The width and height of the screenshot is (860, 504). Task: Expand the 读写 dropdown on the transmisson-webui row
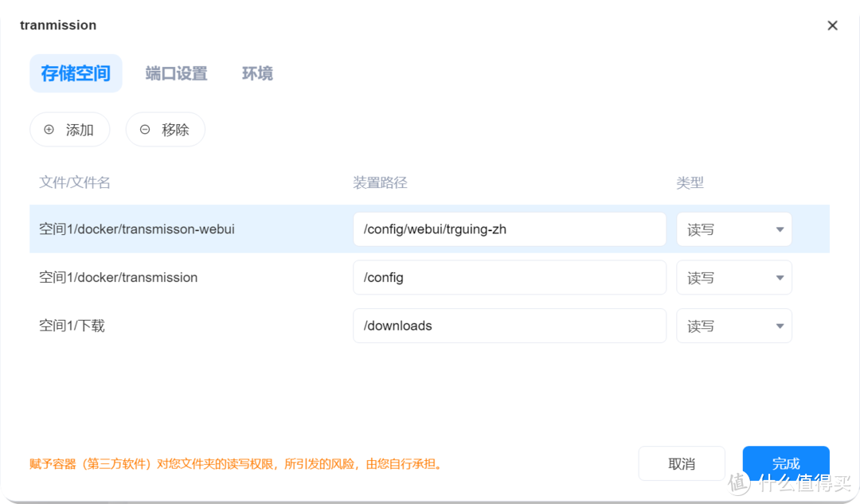pyautogui.click(x=733, y=229)
